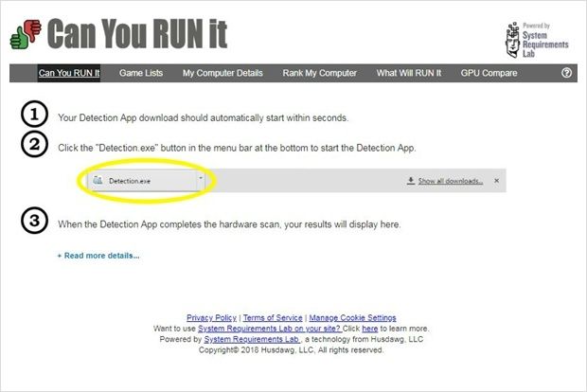
Task: Click System Requirements Lab on your site link
Action: 270,329
